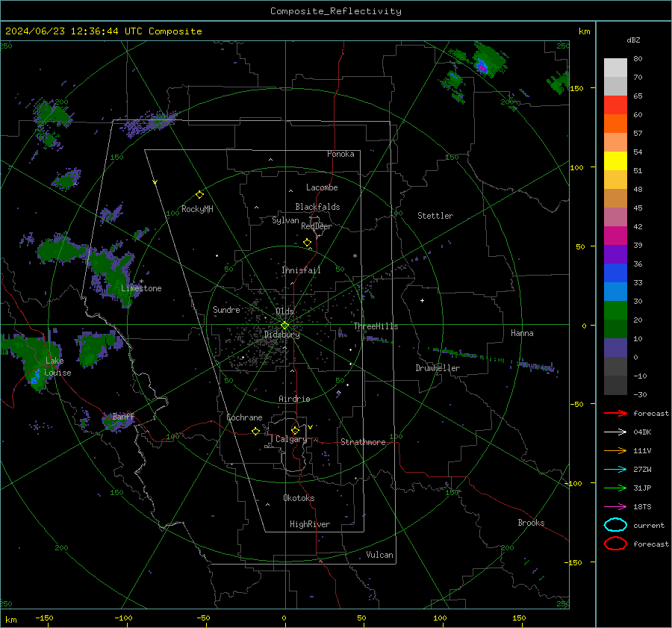
Task: Click the cyan current ellipse legend icon
Action: click(x=615, y=525)
